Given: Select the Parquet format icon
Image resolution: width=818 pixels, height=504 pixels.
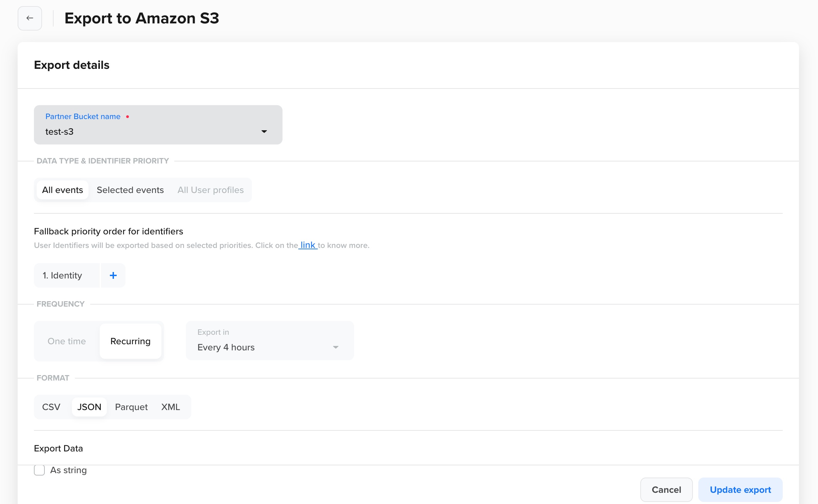Looking at the screenshot, I should point(132,406).
